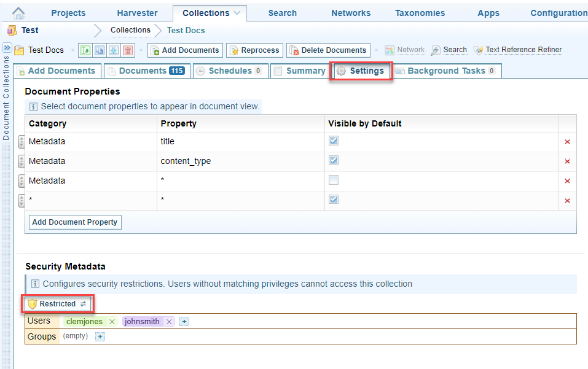Remove user clemjones from the Users list

tap(112, 322)
